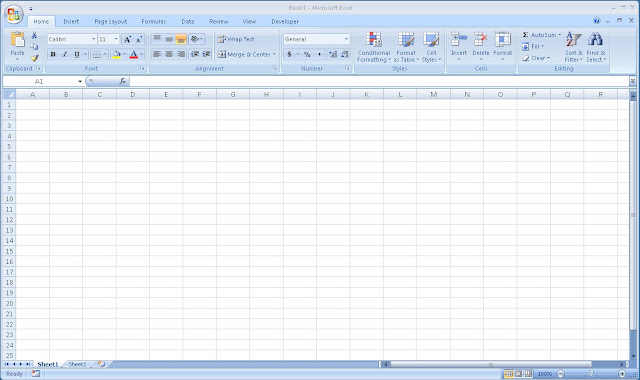Click the Sort & Filter icon

[573, 40]
